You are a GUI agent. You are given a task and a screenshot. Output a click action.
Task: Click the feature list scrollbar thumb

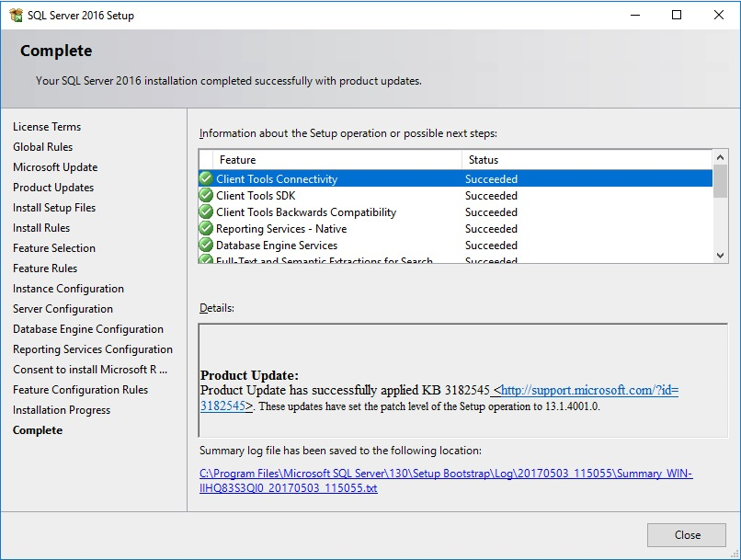tap(720, 181)
